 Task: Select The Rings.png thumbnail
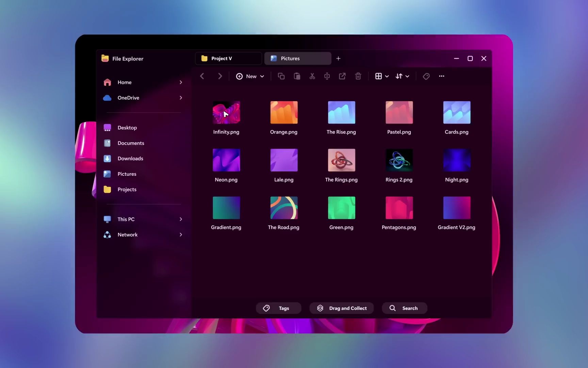point(341,160)
